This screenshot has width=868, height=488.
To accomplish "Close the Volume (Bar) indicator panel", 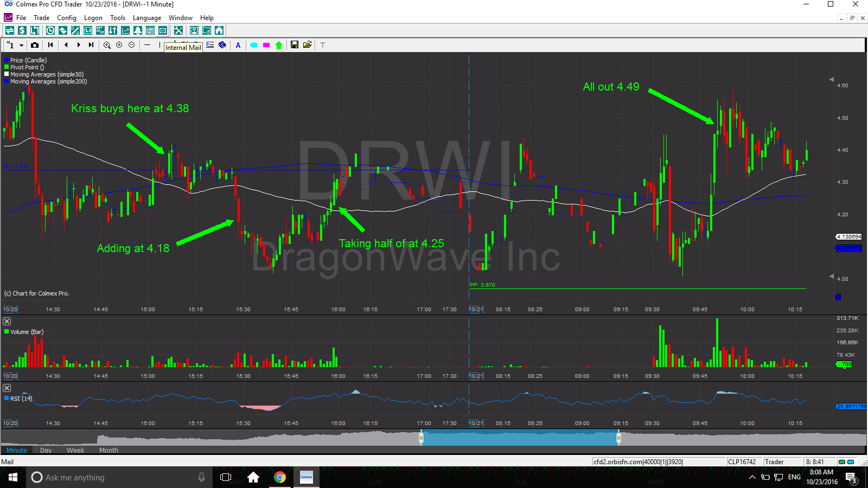I will 7,322.
